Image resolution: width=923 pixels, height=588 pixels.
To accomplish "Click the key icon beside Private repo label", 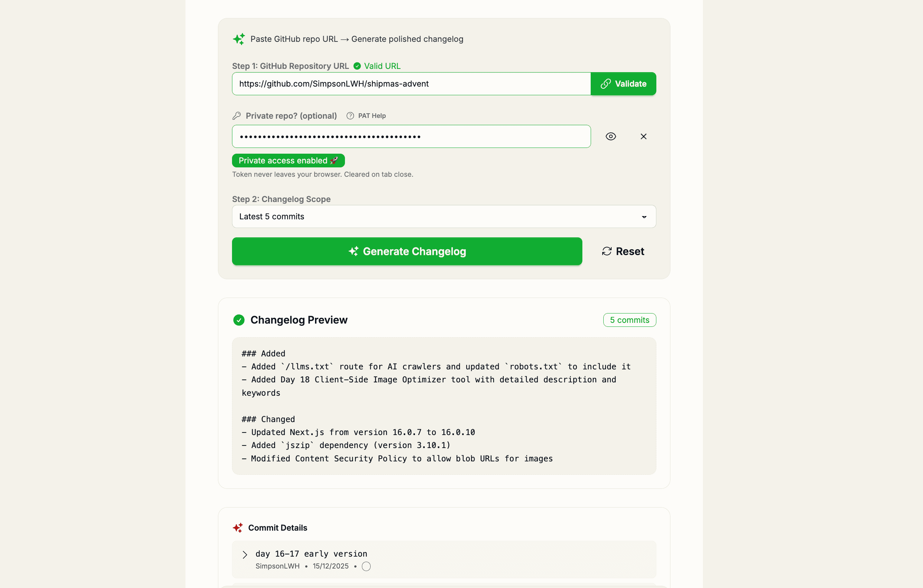I will 237,115.
